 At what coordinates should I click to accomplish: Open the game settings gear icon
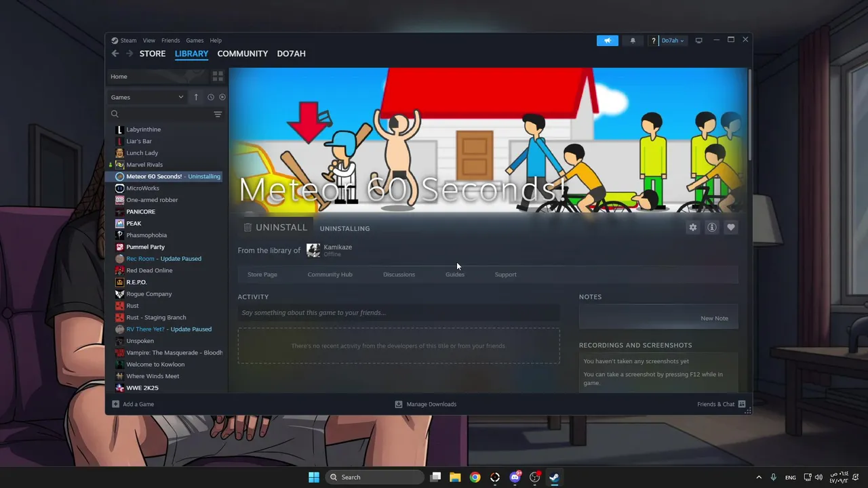(693, 228)
